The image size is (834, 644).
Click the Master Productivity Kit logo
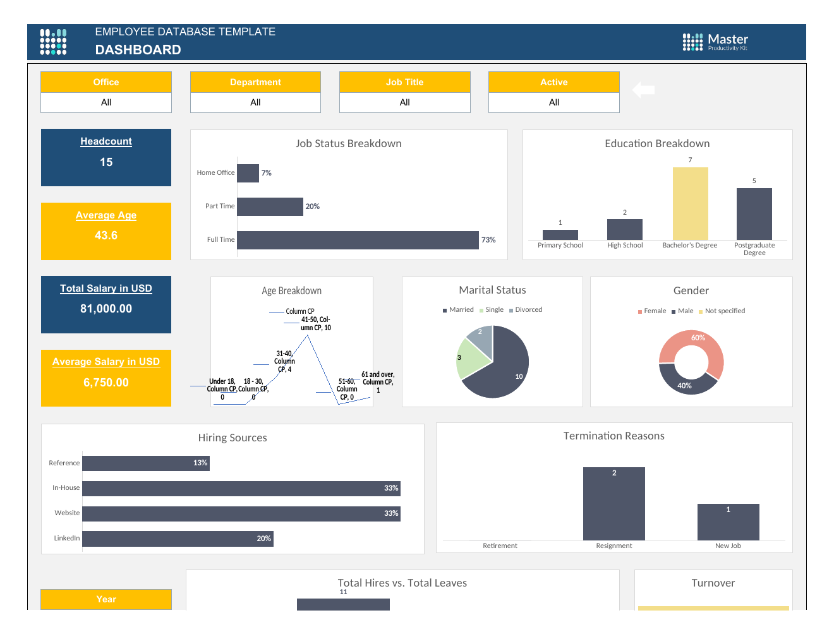715,42
